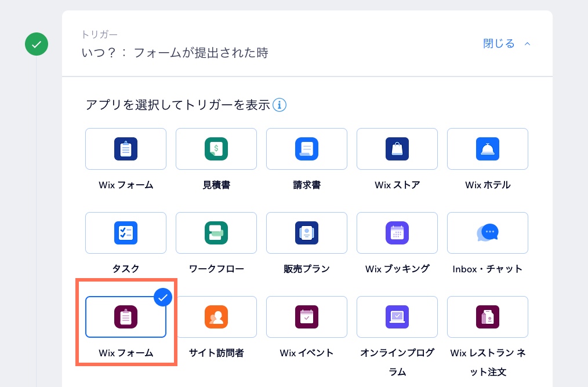Select the オンラインプログラム app card

point(397,316)
